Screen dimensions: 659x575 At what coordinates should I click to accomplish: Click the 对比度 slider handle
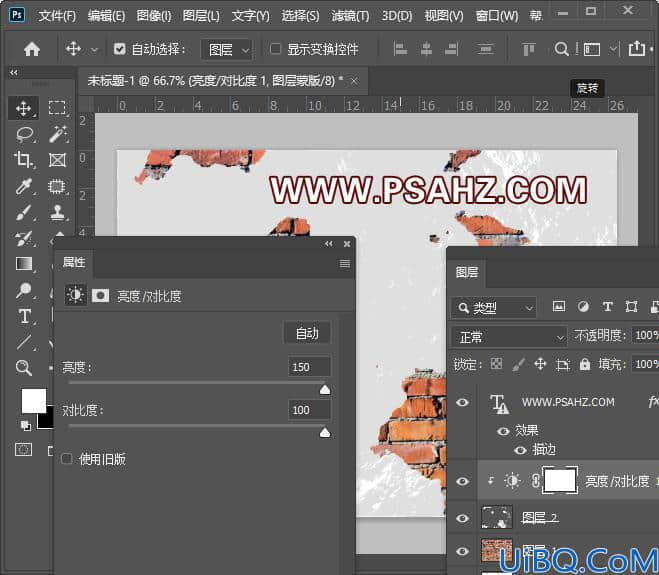pos(325,433)
